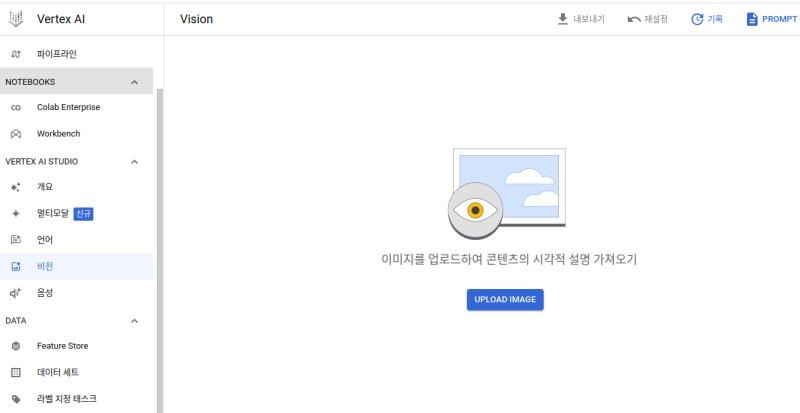
Task: Click the tag icon beside 라벨 지정 태스크
Action: (x=16, y=399)
